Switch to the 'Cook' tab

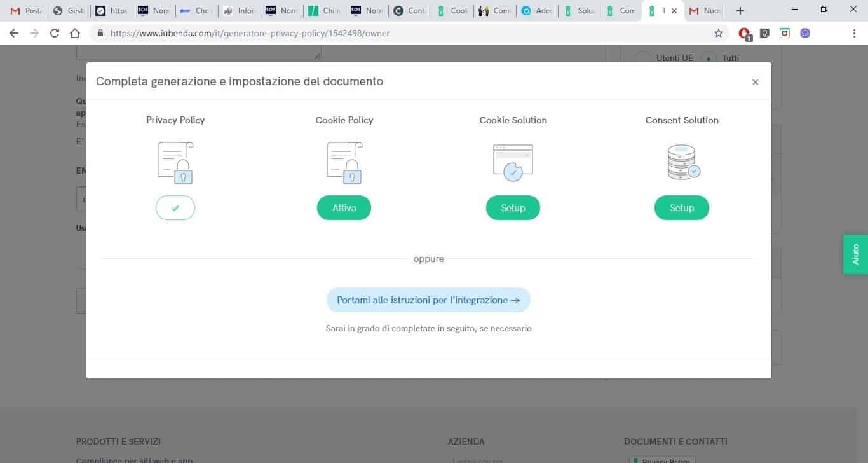pyautogui.click(x=452, y=11)
